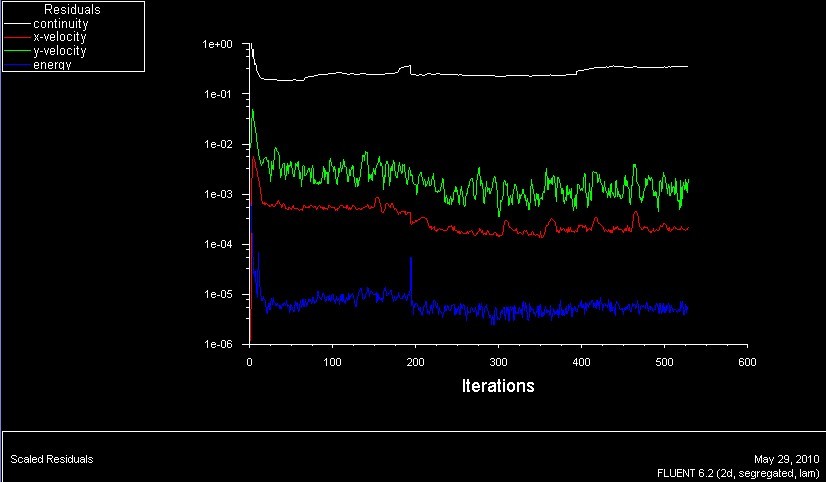The width and height of the screenshot is (826, 482).
Task: Click the 1e+00 y-axis tick label
Action: 217,45
